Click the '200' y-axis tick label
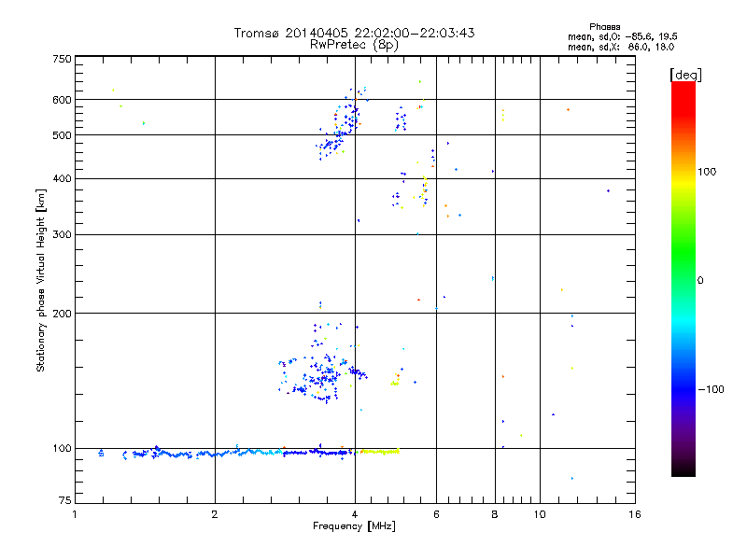The image size is (747, 560). coord(62,314)
